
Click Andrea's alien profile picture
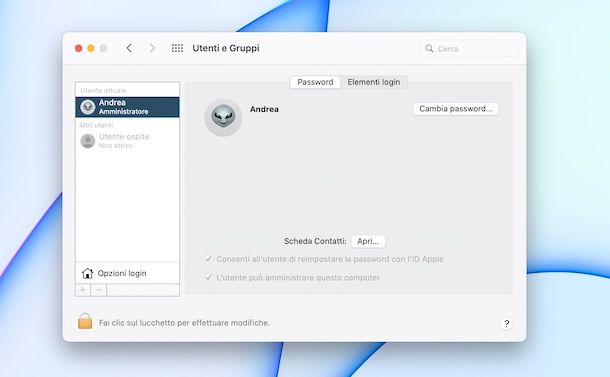[x=223, y=117]
